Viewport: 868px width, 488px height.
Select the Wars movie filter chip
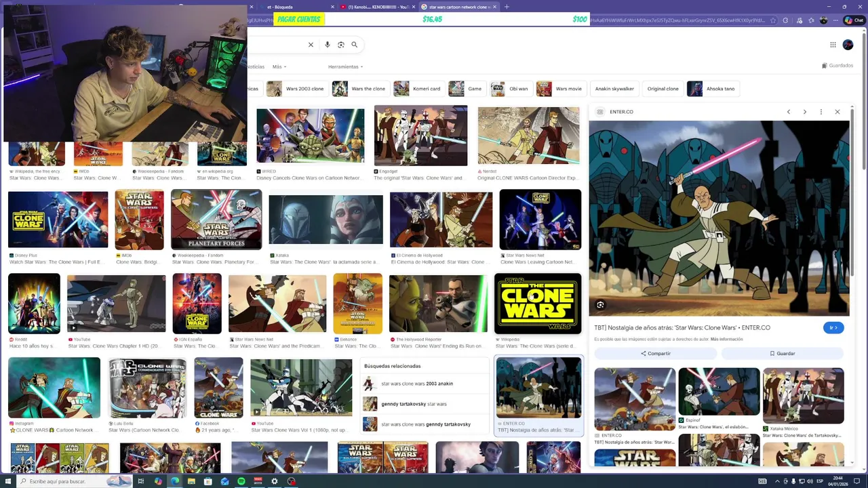(x=561, y=89)
